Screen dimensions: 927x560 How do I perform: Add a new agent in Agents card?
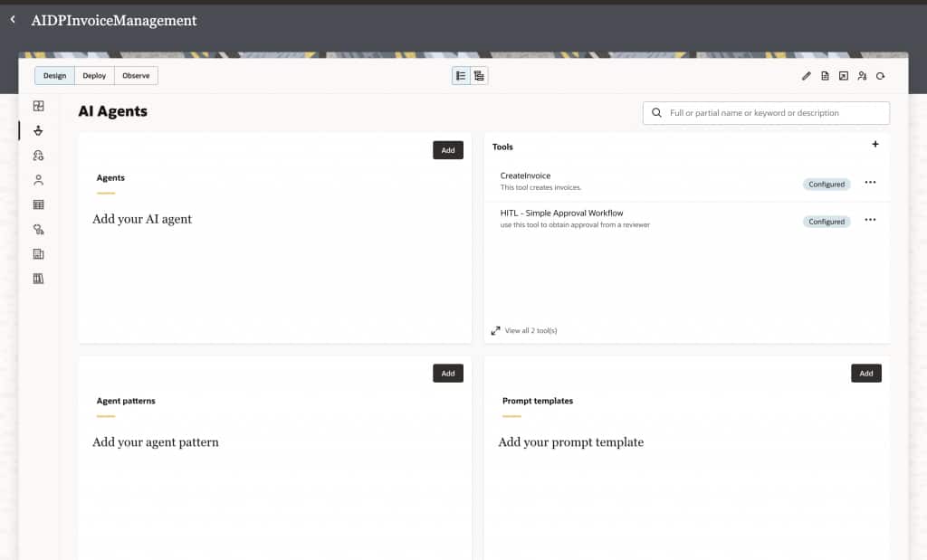[x=448, y=150]
